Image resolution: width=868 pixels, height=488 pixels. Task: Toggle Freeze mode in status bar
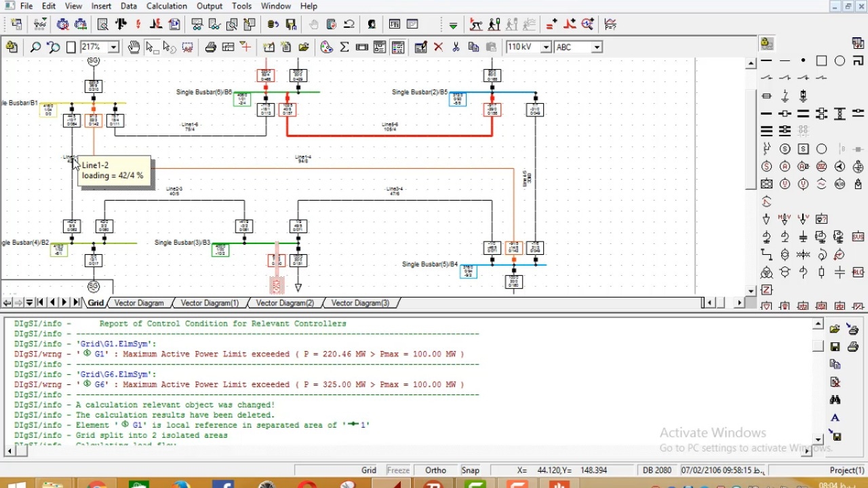[398, 470]
